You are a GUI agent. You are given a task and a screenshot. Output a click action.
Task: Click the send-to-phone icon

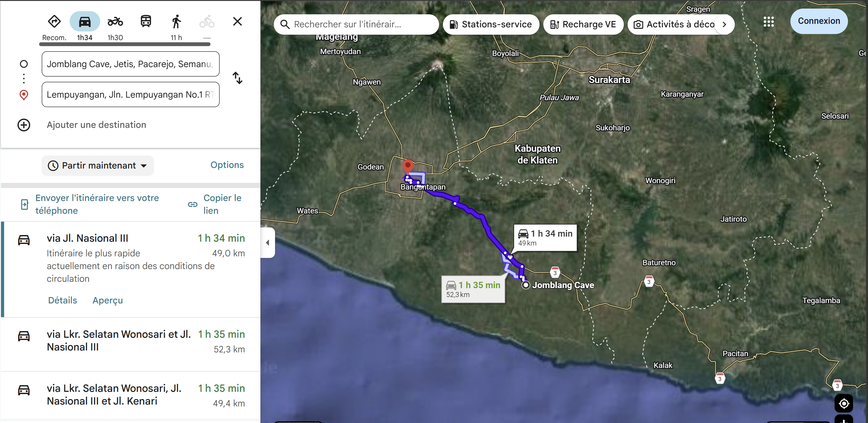click(24, 204)
